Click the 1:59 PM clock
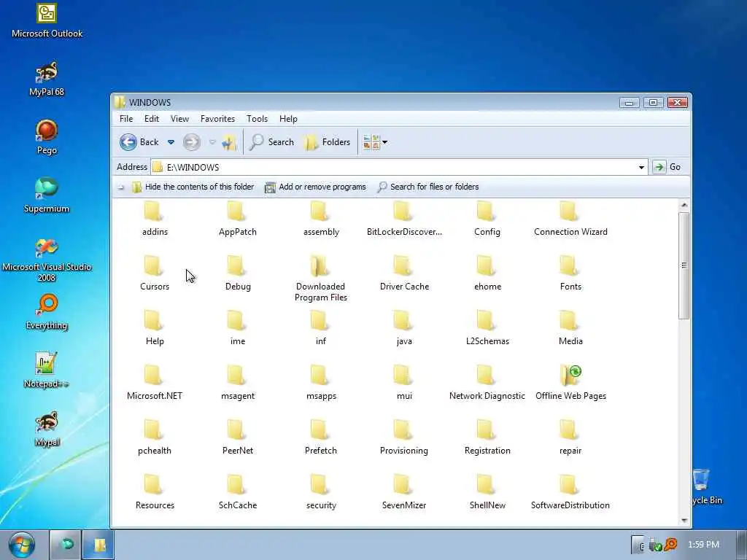Screen dimensions: 747x560 click(x=703, y=544)
